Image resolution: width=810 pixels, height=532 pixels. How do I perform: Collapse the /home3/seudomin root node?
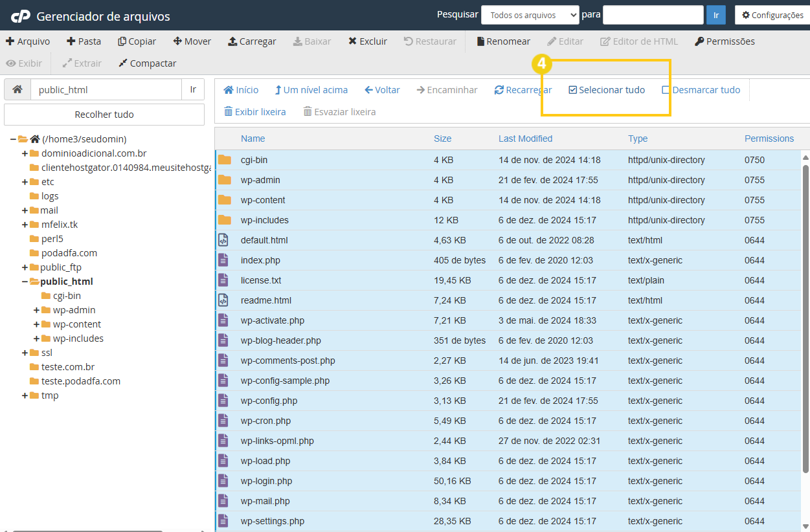coord(14,139)
